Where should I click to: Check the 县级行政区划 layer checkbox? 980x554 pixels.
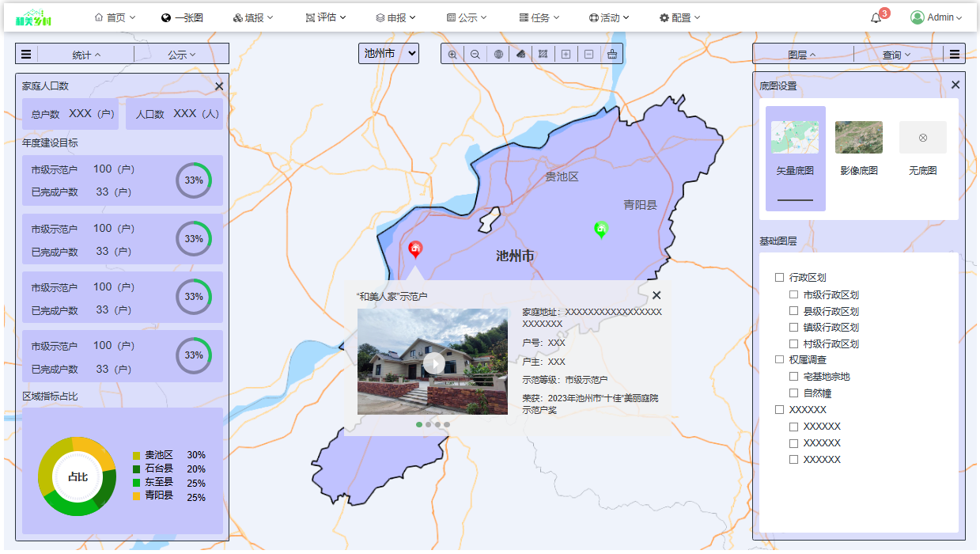(x=793, y=311)
